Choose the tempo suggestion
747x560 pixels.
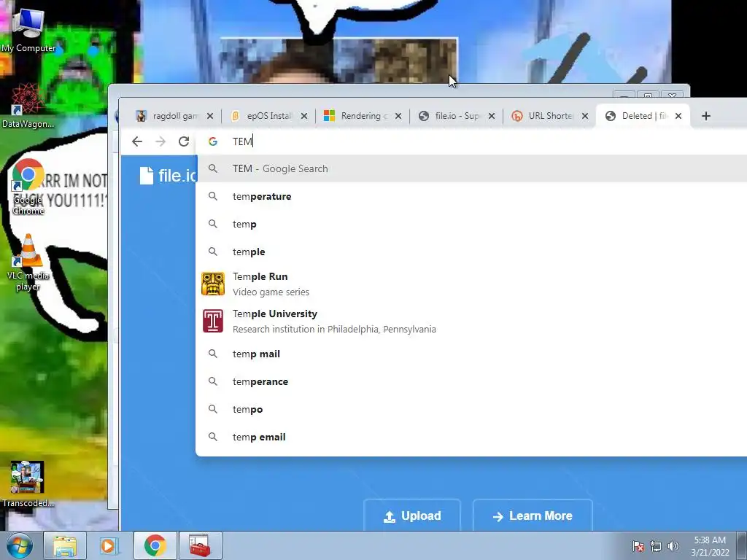click(472, 409)
